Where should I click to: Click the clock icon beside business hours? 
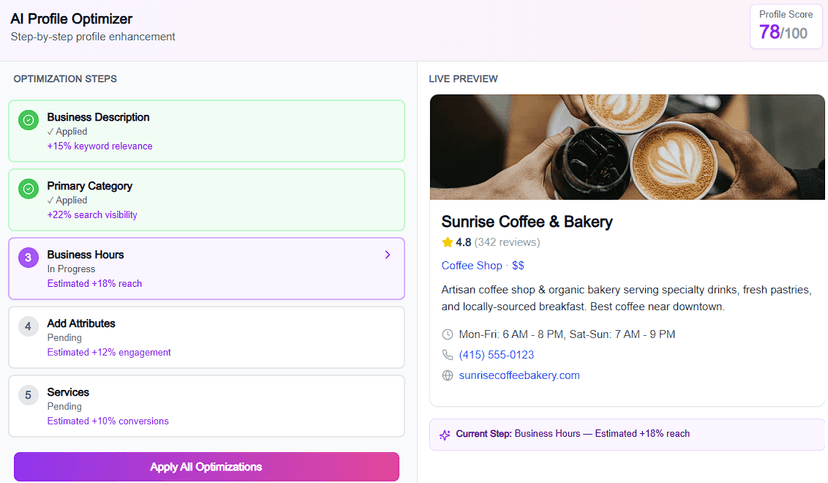(447, 334)
